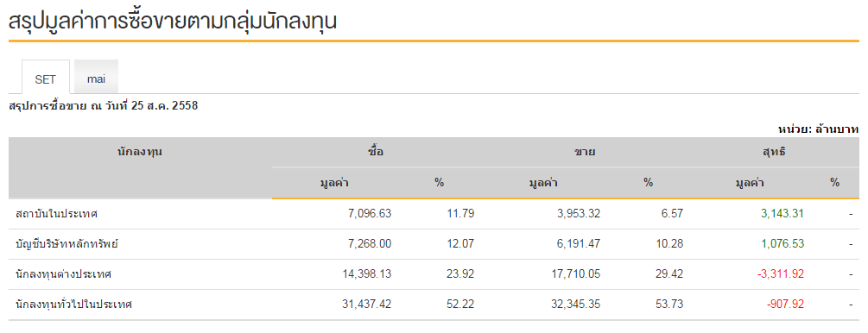Click the net value 3,143.31
Viewport: 868px width, 333px height.
(782, 214)
